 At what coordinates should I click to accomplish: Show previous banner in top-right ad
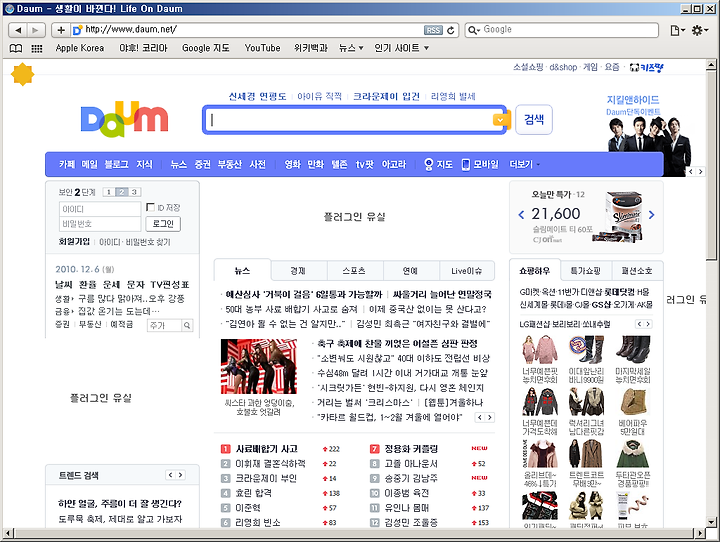coord(691,171)
